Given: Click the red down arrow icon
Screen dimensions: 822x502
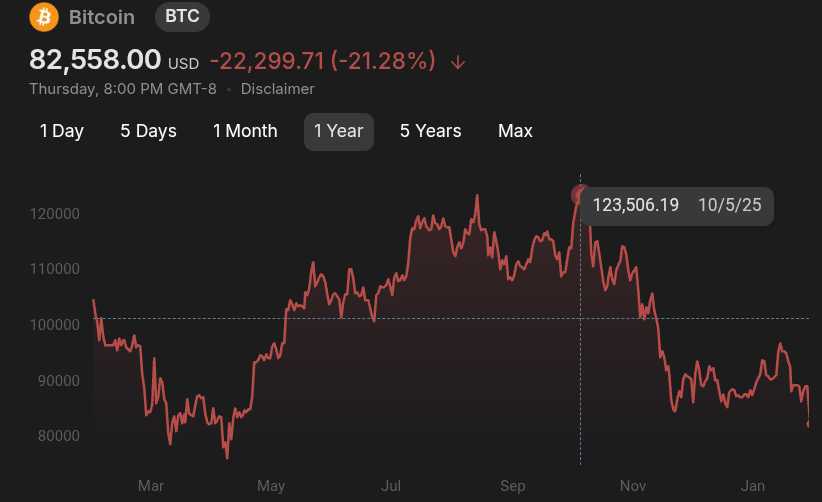Looking at the screenshot, I should click(458, 61).
